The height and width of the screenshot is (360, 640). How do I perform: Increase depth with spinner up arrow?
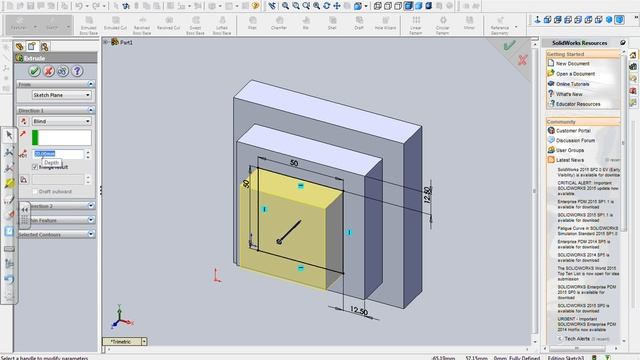click(x=88, y=152)
